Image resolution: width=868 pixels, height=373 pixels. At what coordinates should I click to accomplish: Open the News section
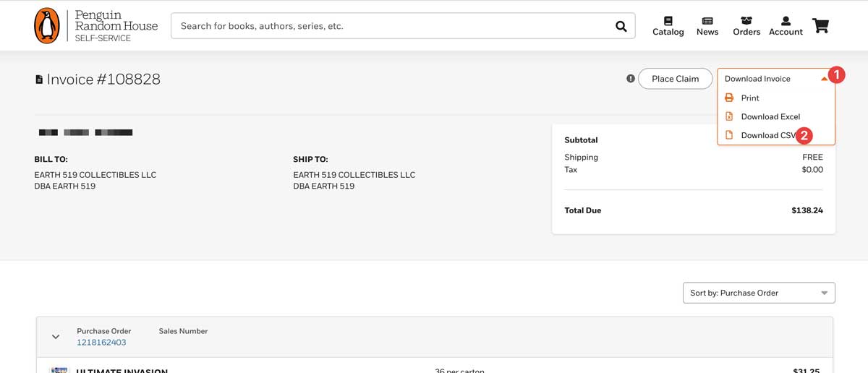707,26
